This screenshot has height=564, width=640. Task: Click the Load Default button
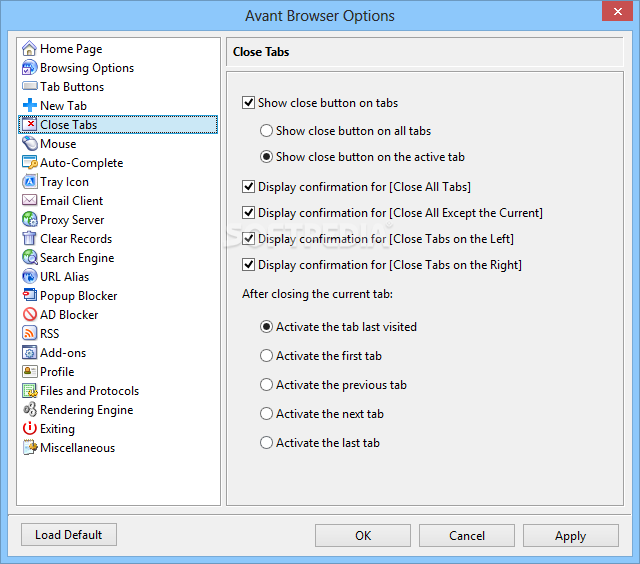(69, 535)
